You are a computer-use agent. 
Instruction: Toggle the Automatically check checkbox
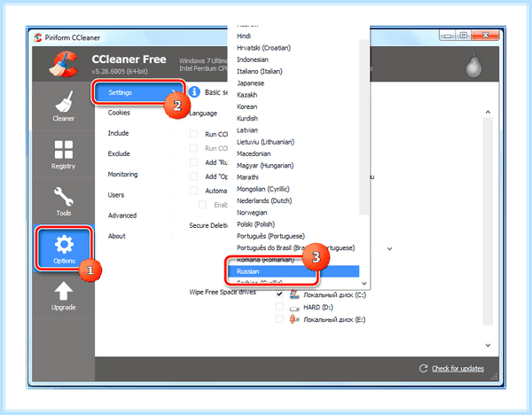193,191
